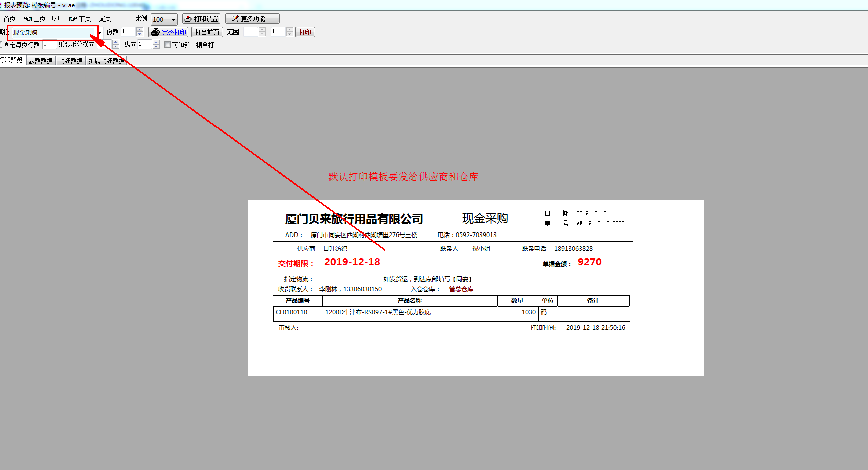Viewport: 868px width, 470px height.
Task: Go to previous page via 上页 icon
Action: click(x=28, y=19)
